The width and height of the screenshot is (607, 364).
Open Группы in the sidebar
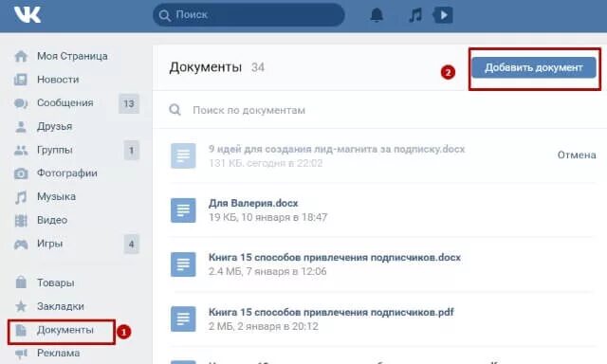(x=55, y=150)
